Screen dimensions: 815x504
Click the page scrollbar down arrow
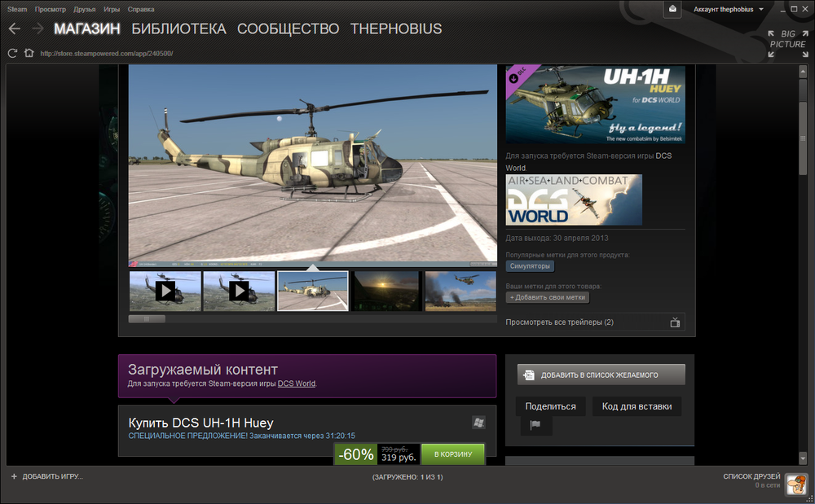(803, 458)
